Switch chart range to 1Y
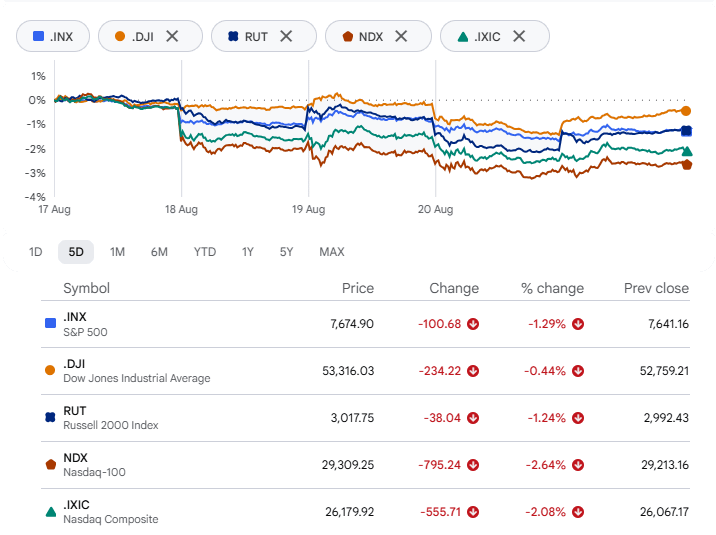Image resolution: width=716 pixels, height=535 pixels. click(247, 252)
